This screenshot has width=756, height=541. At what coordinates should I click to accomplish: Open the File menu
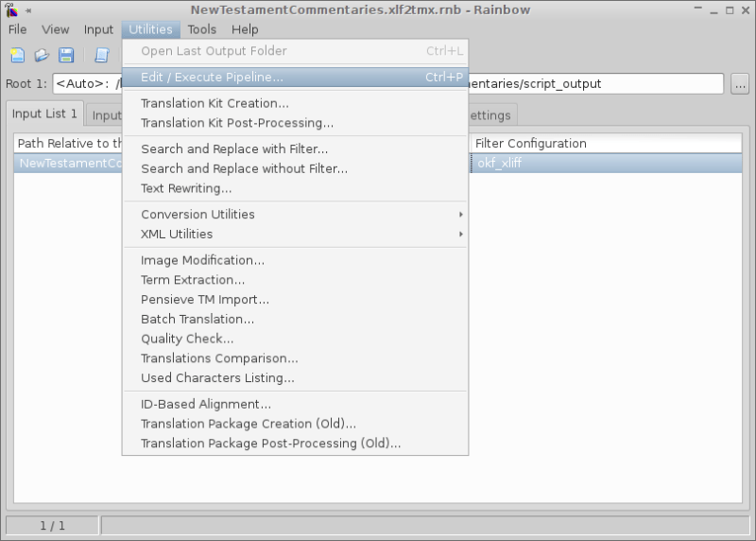pos(17,29)
